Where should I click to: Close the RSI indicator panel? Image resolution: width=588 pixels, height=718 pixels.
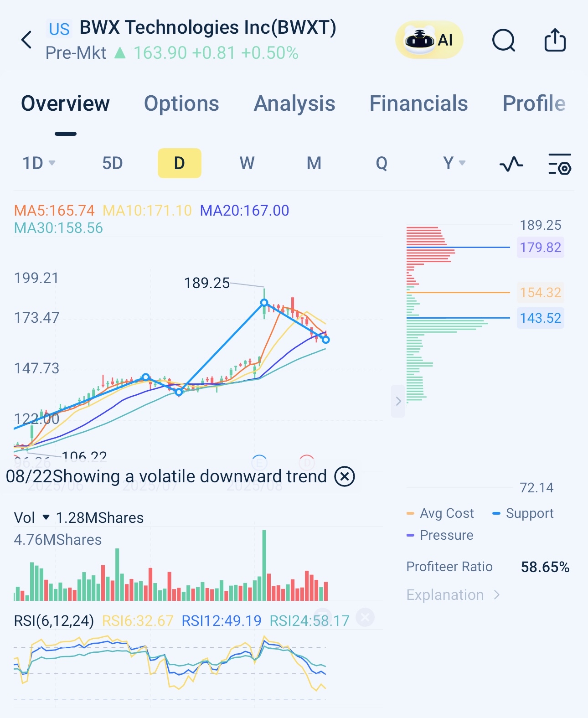tap(365, 618)
